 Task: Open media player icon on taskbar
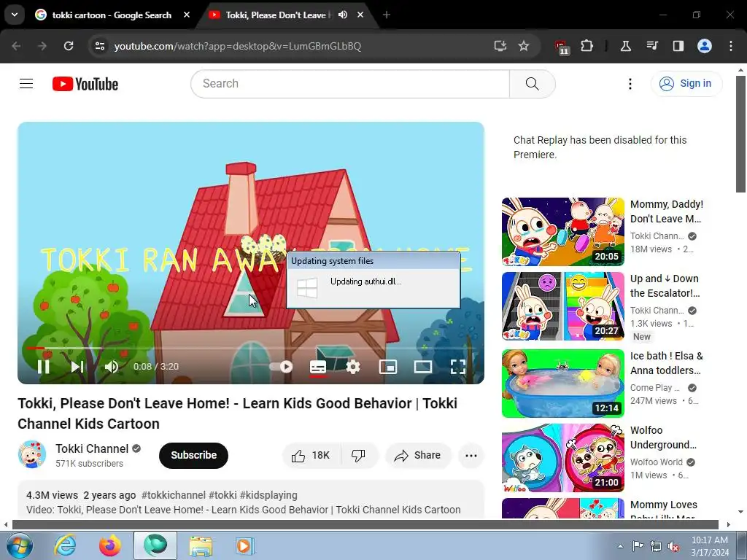click(x=245, y=545)
